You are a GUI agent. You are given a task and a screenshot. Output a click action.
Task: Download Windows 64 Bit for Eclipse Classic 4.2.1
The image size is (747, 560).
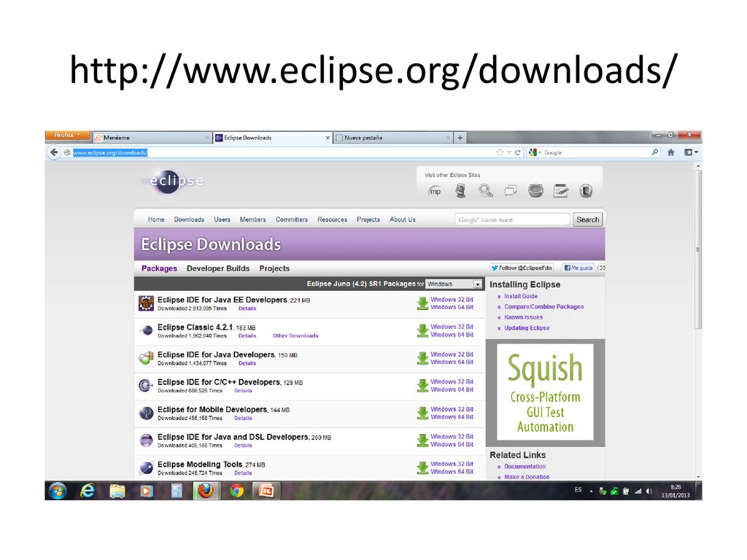452,335
